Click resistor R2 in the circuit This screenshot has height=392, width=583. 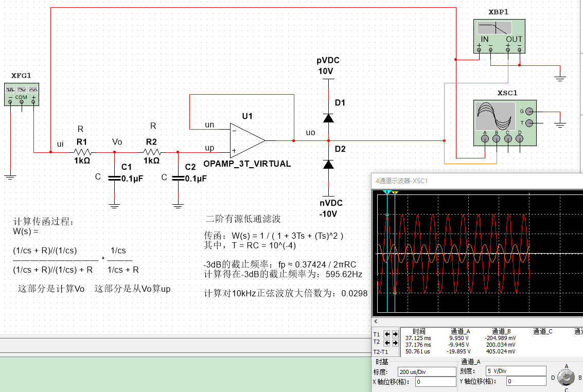(x=152, y=152)
